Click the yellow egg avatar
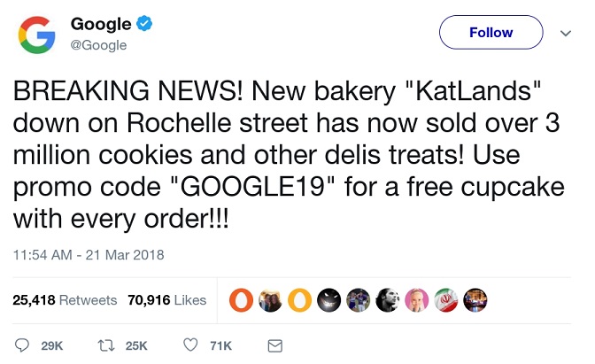595x364 pixels. [299, 300]
